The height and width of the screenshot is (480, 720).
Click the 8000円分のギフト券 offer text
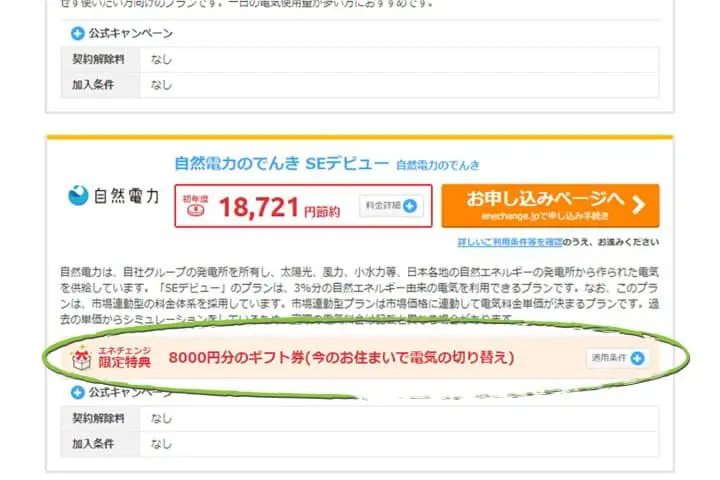340,357
